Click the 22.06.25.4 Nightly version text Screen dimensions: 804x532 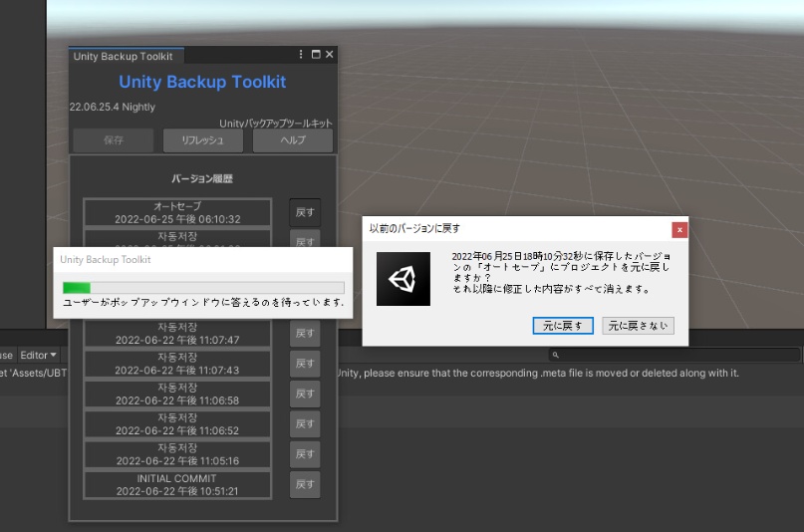coord(113,107)
